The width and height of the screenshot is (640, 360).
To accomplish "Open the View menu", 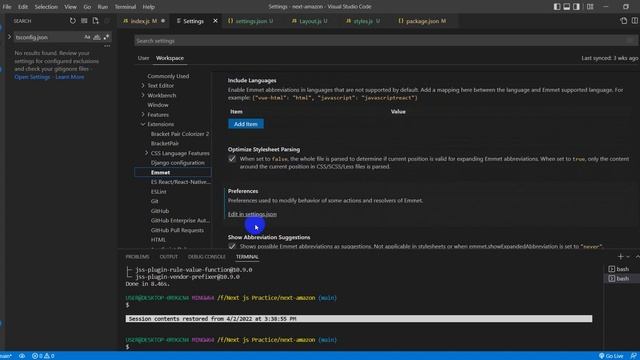I will coord(70,7).
